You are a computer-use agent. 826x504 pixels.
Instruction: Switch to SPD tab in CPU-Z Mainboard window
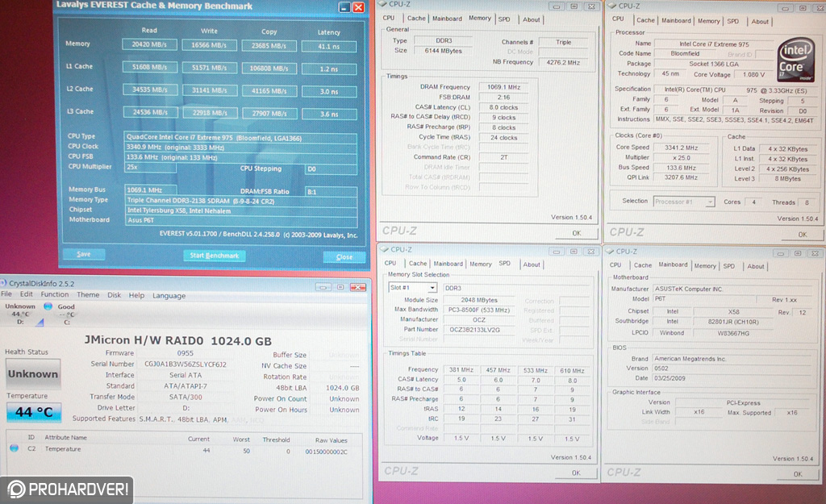pyautogui.click(x=729, y=266)
